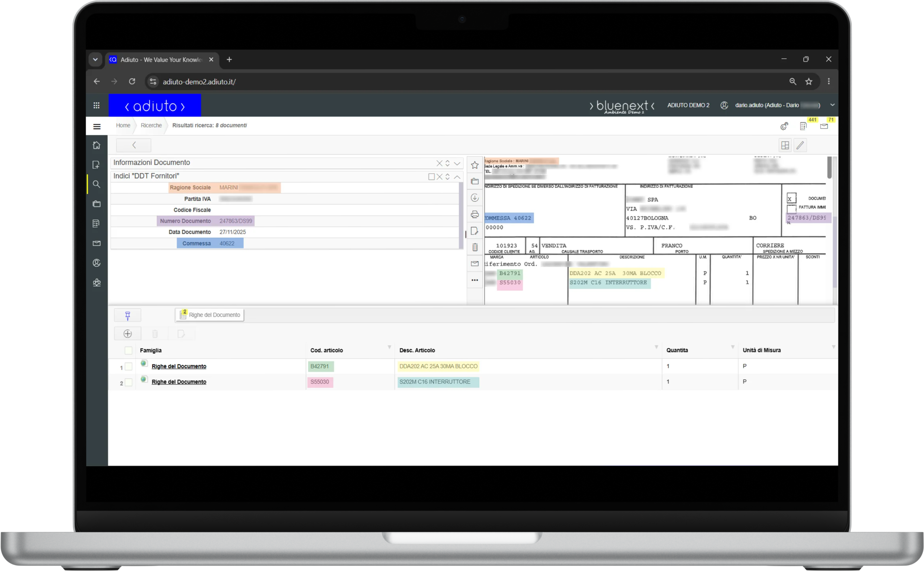Click the pencil edit icon top right
This screenshot has width=924, height=571.
tap(800, 145)
